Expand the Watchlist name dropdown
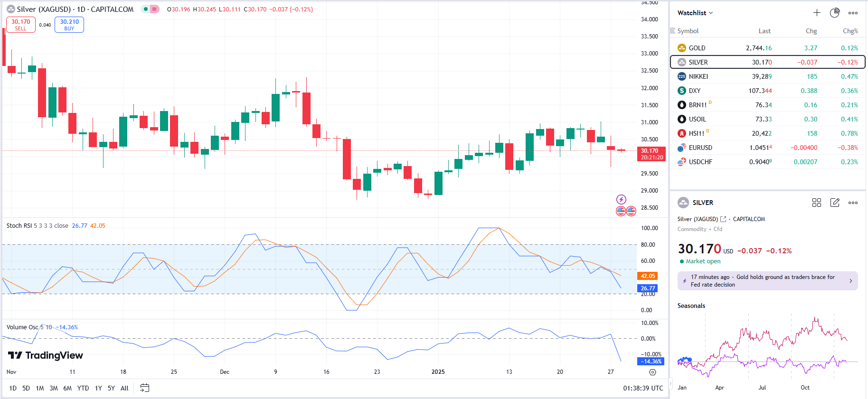 (x=695, y=13)
